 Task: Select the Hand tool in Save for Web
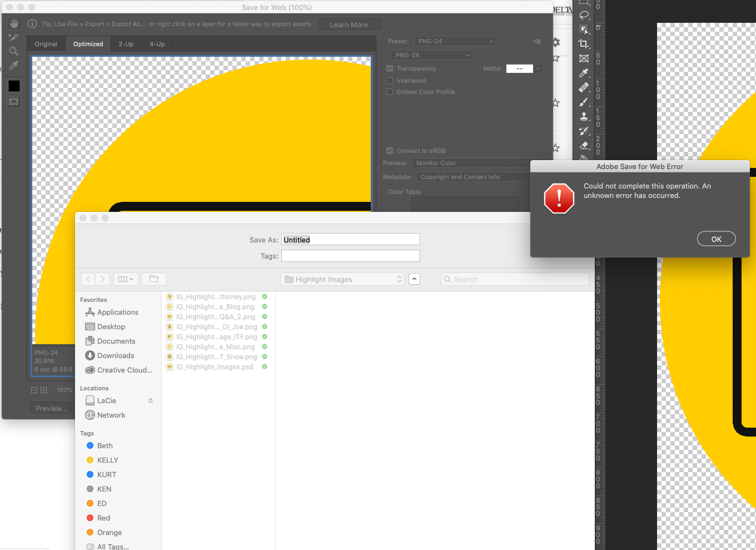tap(14, 23)
